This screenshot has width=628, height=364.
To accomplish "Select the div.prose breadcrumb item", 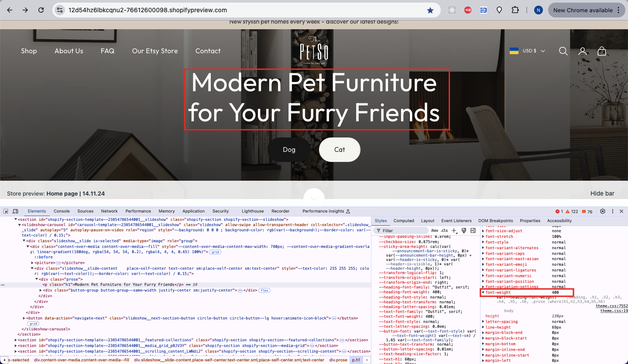I will (339, 360).
